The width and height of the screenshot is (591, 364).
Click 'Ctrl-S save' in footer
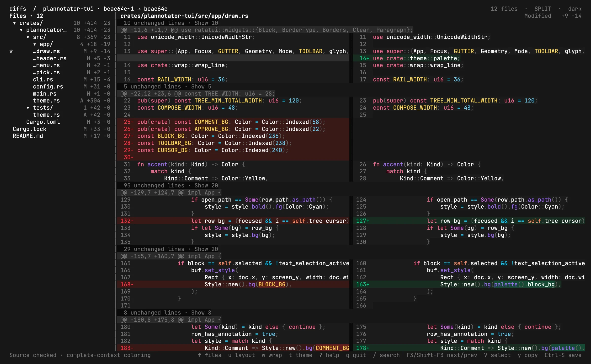coord(563,355)
